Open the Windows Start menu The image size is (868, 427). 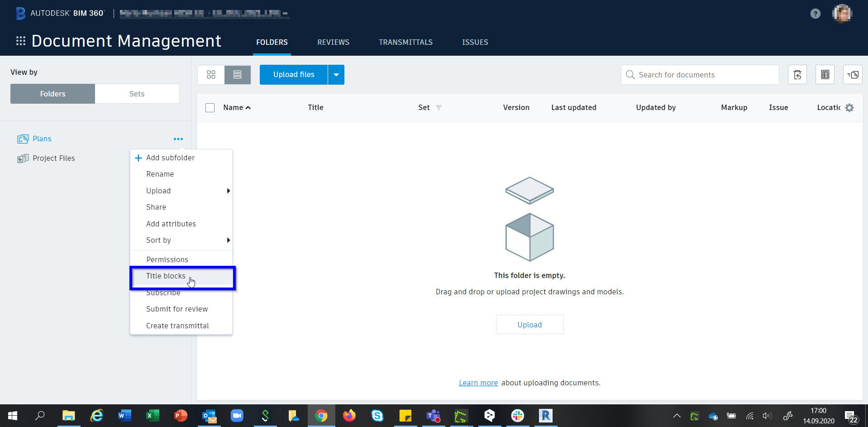click(13, 416)
